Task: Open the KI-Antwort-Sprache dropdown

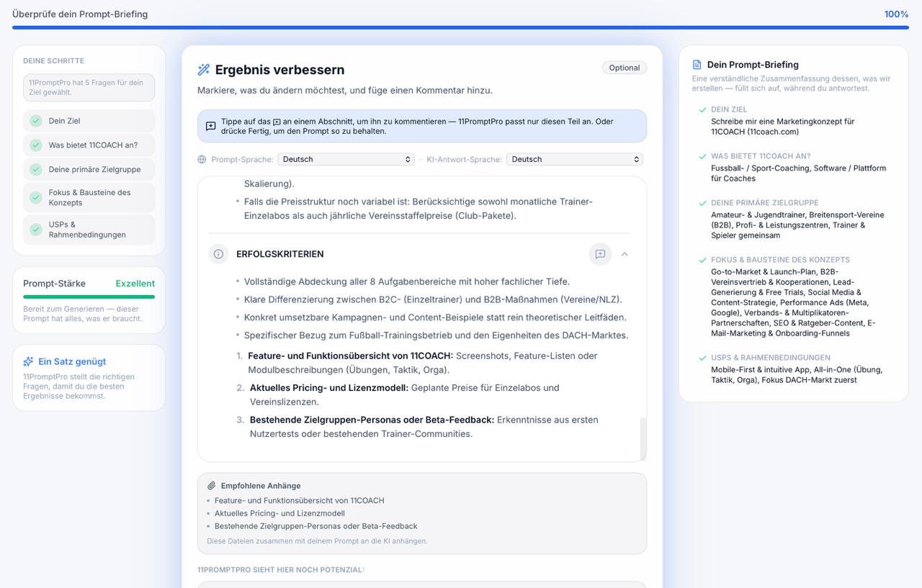Action: point(574,159)
